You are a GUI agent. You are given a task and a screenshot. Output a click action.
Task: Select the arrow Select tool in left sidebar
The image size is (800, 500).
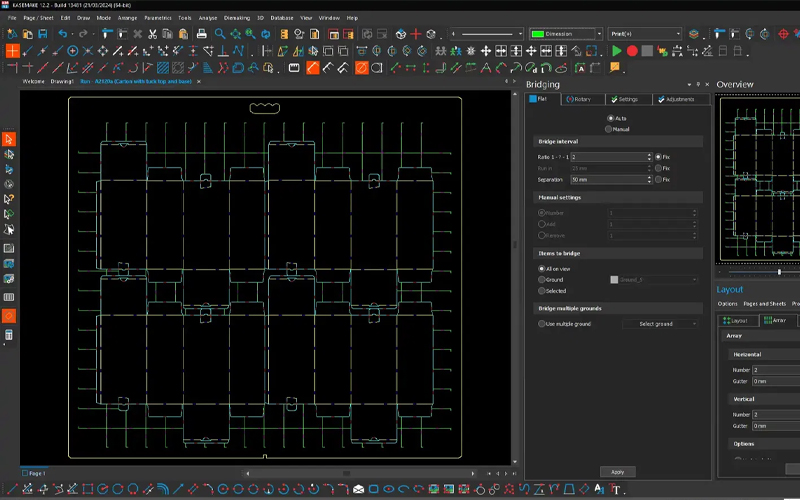tap(9, 140)
